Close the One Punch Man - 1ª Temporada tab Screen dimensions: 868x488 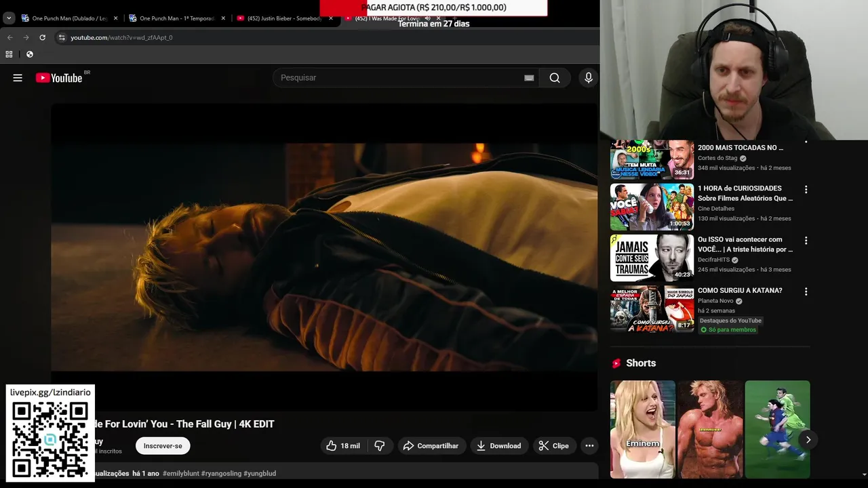pos(223,18)
